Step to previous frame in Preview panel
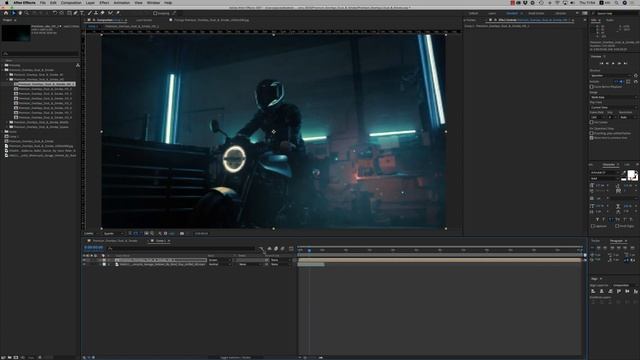640x360 pixels. (607, 63)
